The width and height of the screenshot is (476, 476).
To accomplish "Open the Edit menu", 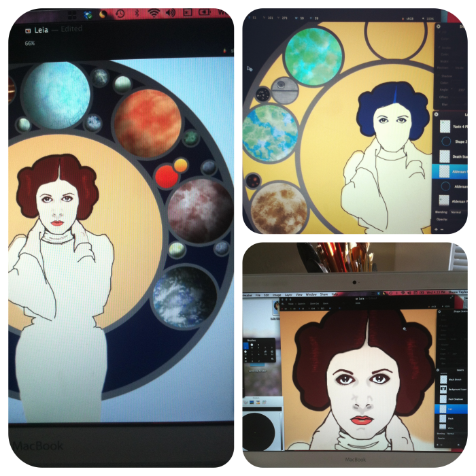I will coord(267,294).
